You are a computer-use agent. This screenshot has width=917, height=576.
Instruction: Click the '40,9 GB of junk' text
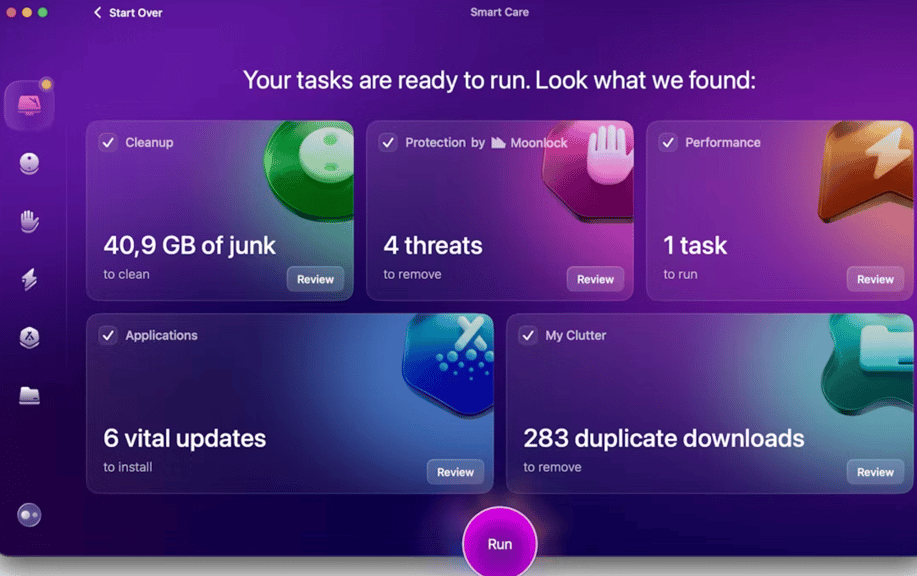[189, 246]
